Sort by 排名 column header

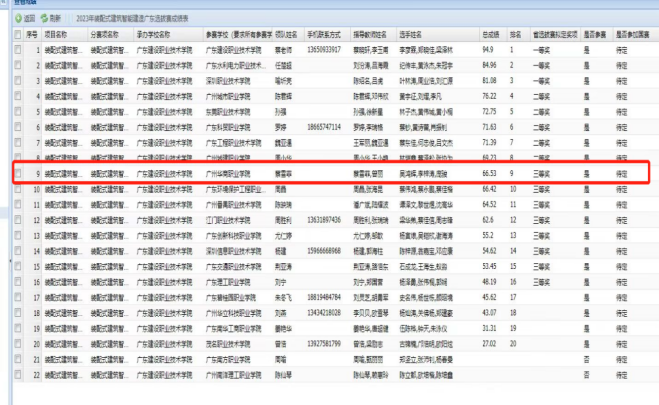[517, 34]
